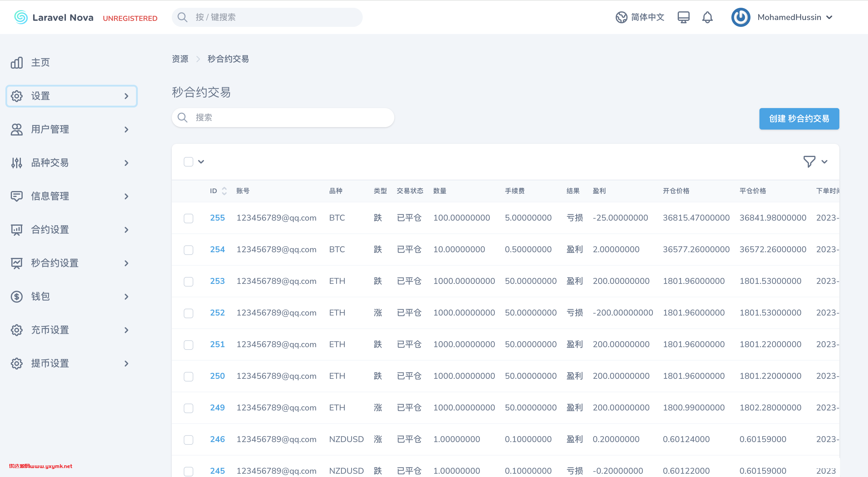Check the checkbox for row 250
Screen dimensions: 868x477
pyautogui.click(x=188, y=376)
